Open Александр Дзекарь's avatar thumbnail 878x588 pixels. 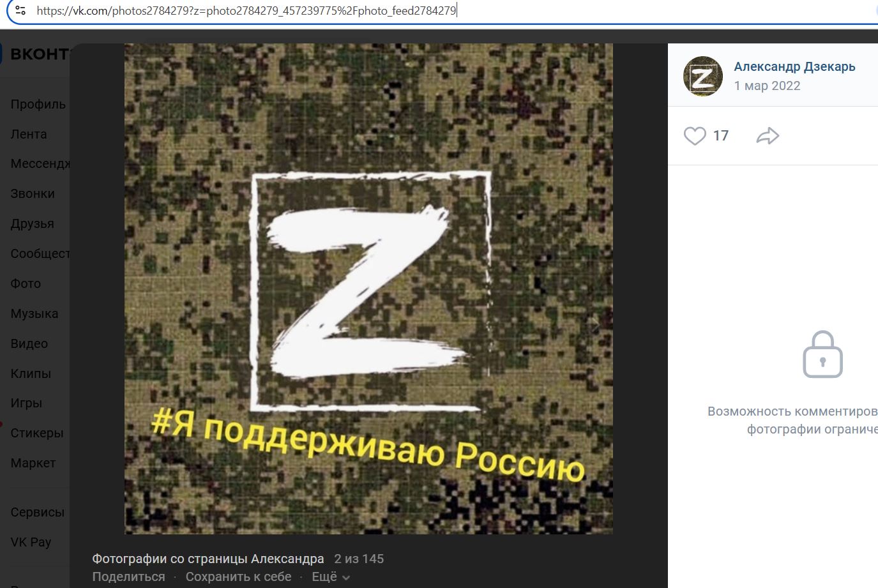tap(702, 76)
